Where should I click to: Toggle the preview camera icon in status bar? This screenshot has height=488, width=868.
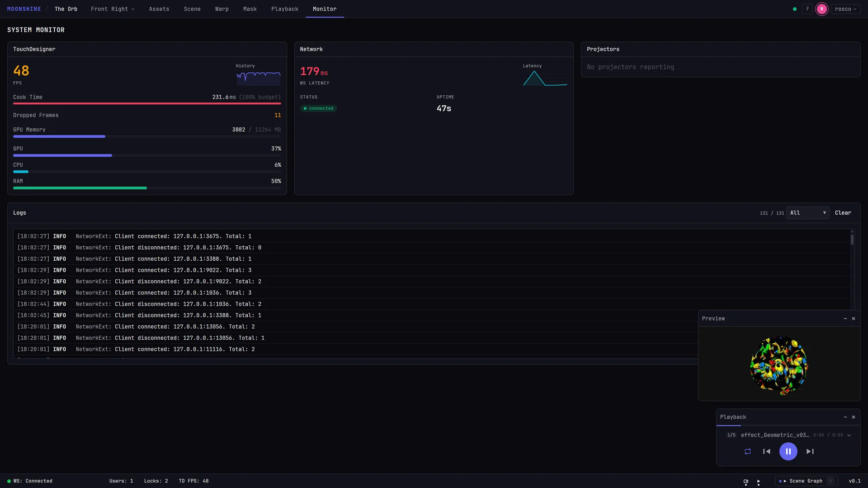(746, 482)
